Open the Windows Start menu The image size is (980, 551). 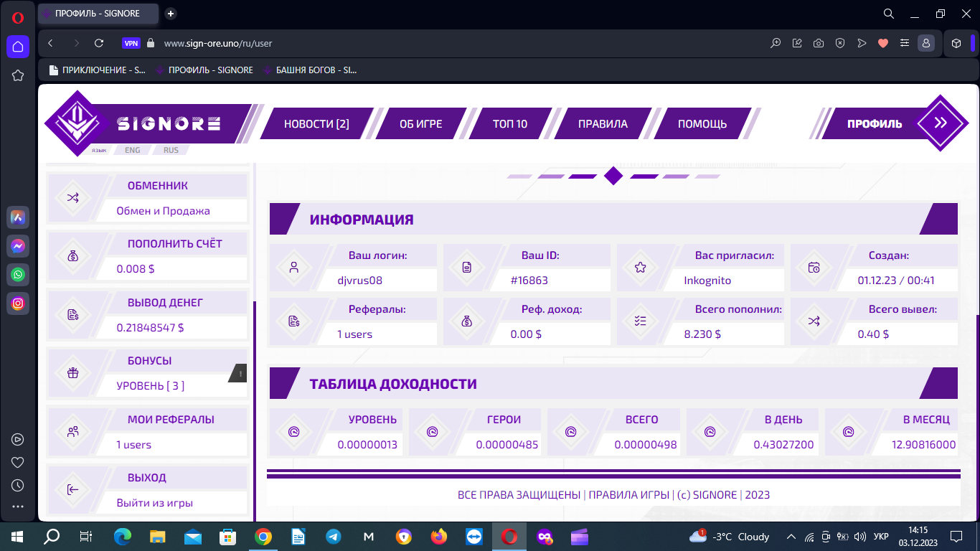pyautogui.click(x=17, y=537)
